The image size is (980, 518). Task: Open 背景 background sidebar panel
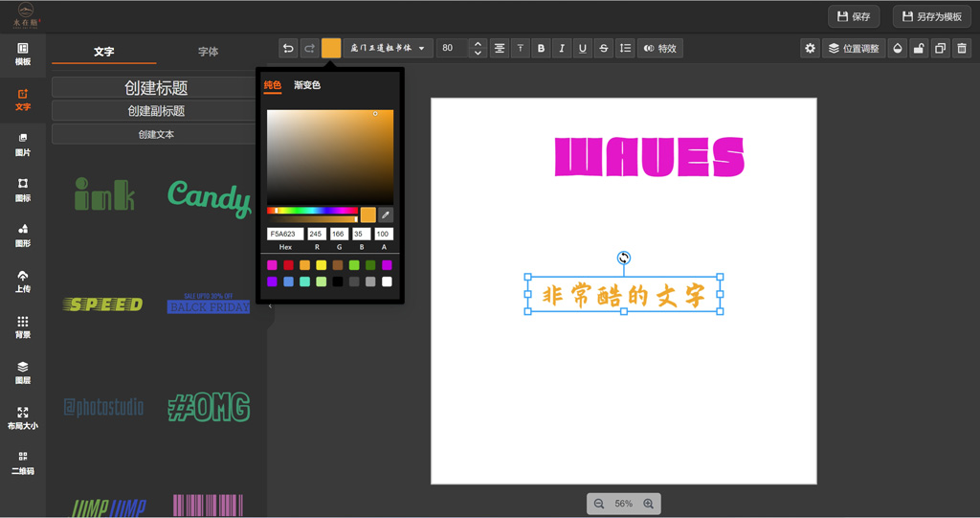click(x=23, y=327)
